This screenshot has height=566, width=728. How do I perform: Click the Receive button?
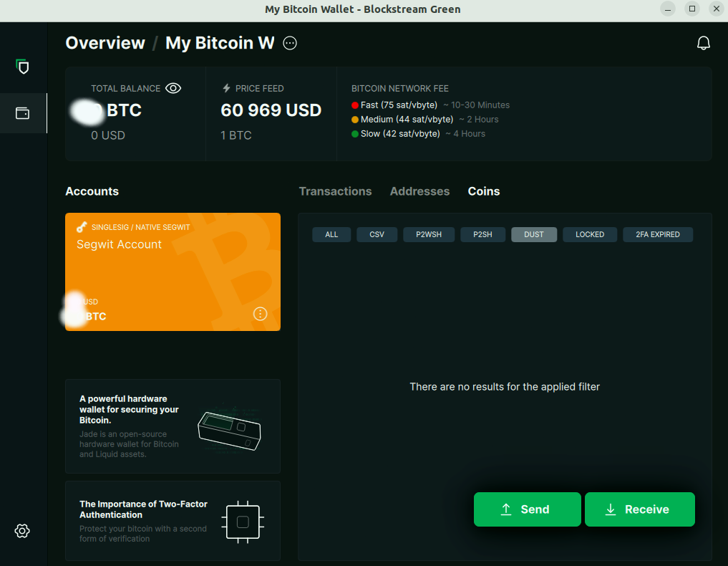point(640,509)
